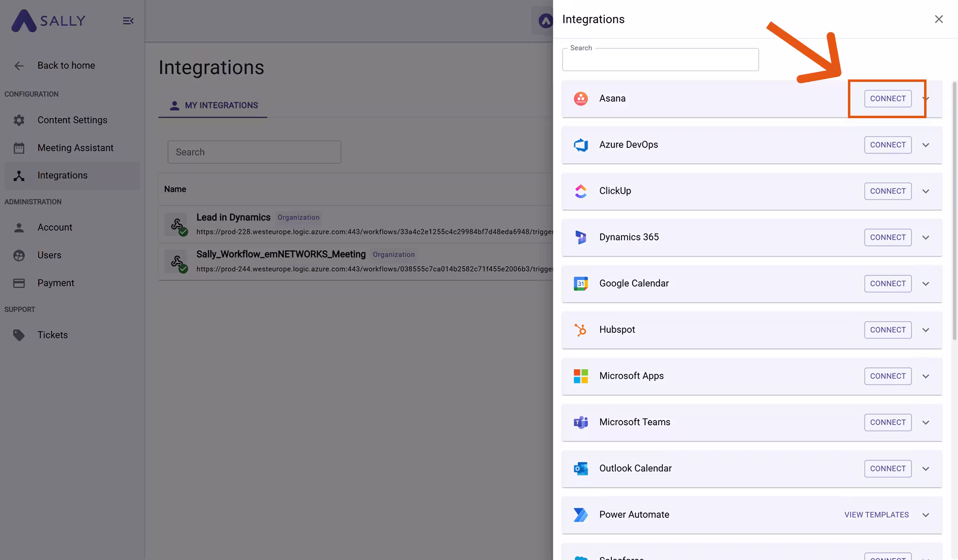Select the Lead in Dynamics integration name

tap(233, 218)
